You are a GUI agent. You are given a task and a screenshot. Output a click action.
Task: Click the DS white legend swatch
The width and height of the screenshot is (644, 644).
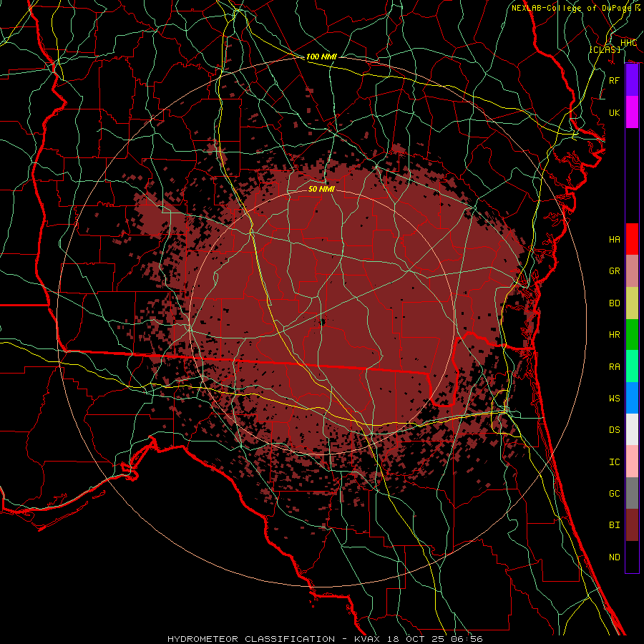coord(632,429)
